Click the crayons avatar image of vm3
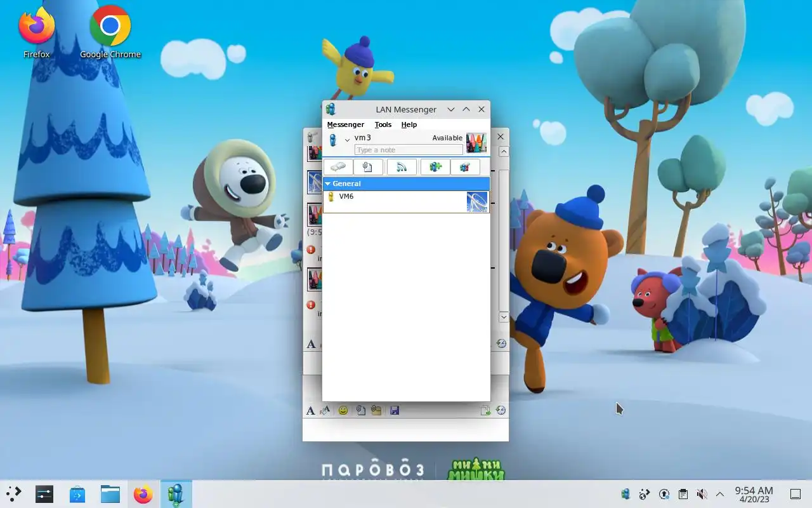The image size is (812, 508). point(476,143)
